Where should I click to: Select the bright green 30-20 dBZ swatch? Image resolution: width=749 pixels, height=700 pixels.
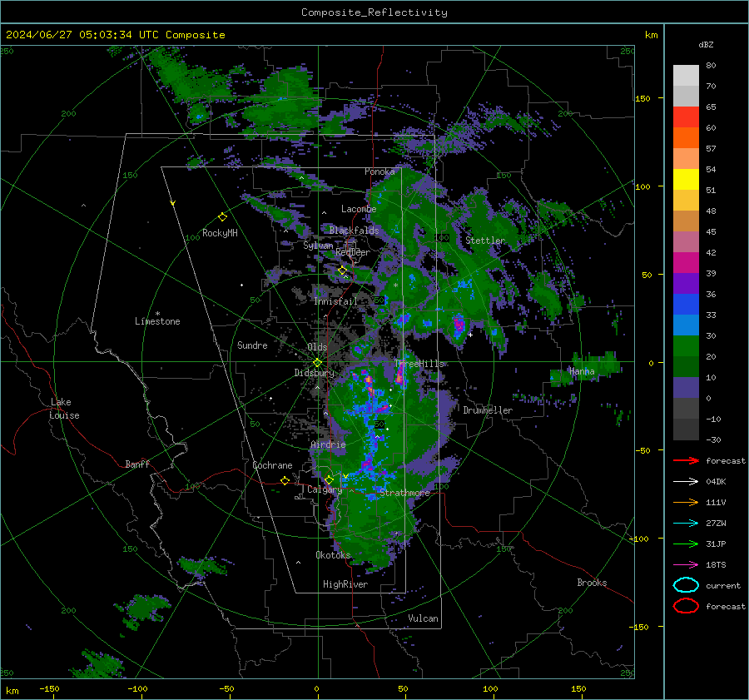686,346
